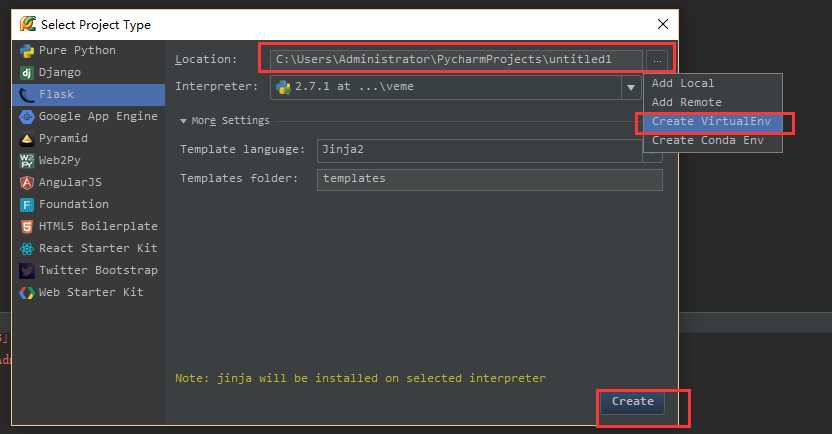Click the Templates folder field
The height and width of the screenshot is (434, 832).
tap(489, 179)
